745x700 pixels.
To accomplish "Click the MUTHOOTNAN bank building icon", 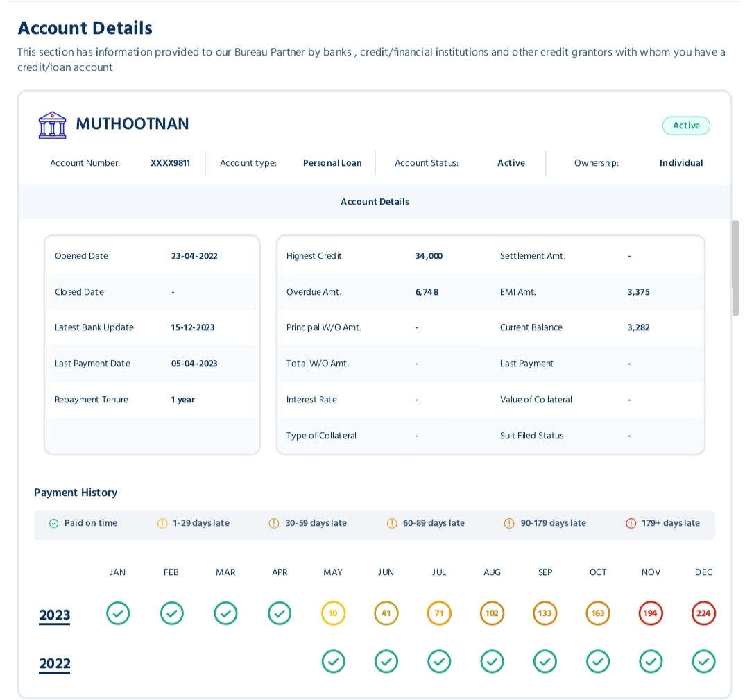I will click(53, 125).
